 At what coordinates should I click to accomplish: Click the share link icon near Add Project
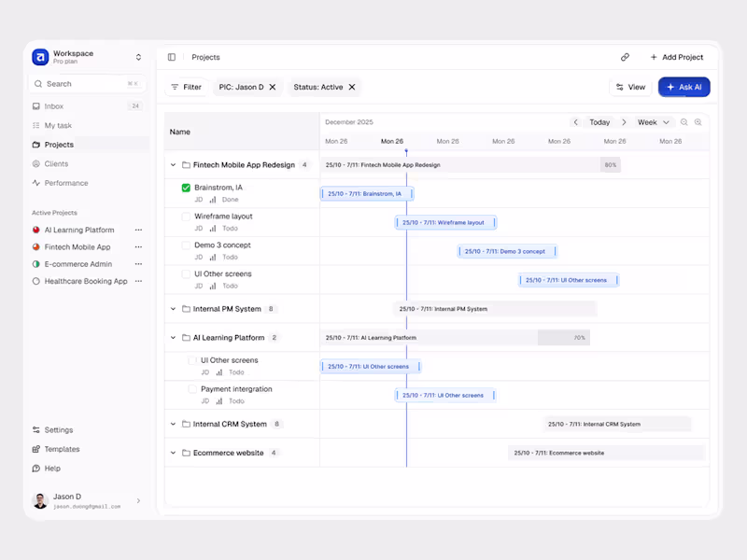pos(625,57)
